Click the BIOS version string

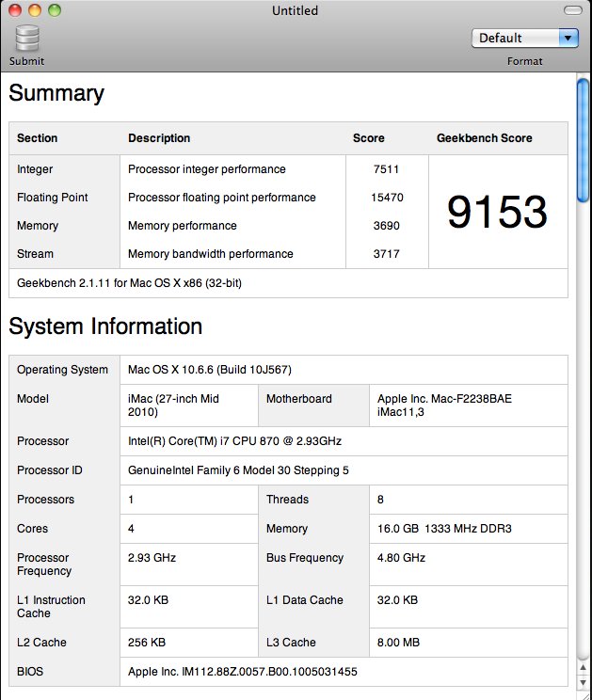tap(243, 672)
